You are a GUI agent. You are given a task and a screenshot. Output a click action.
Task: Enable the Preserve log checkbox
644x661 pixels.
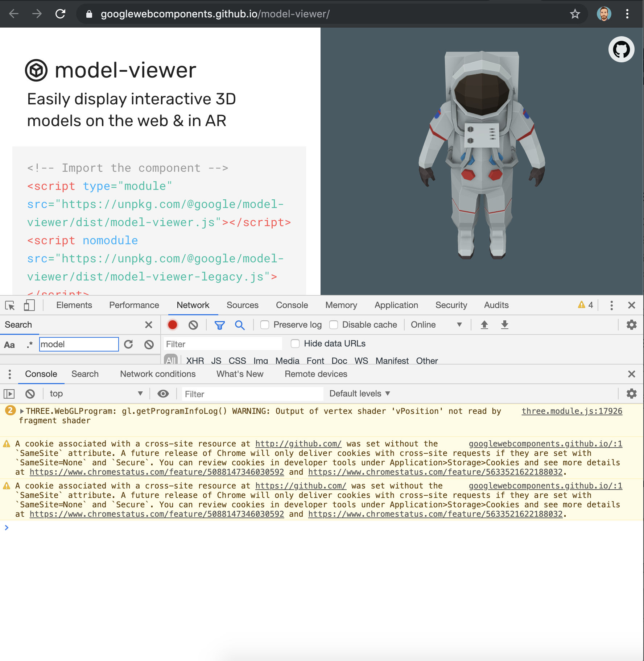tap(265, 325)
